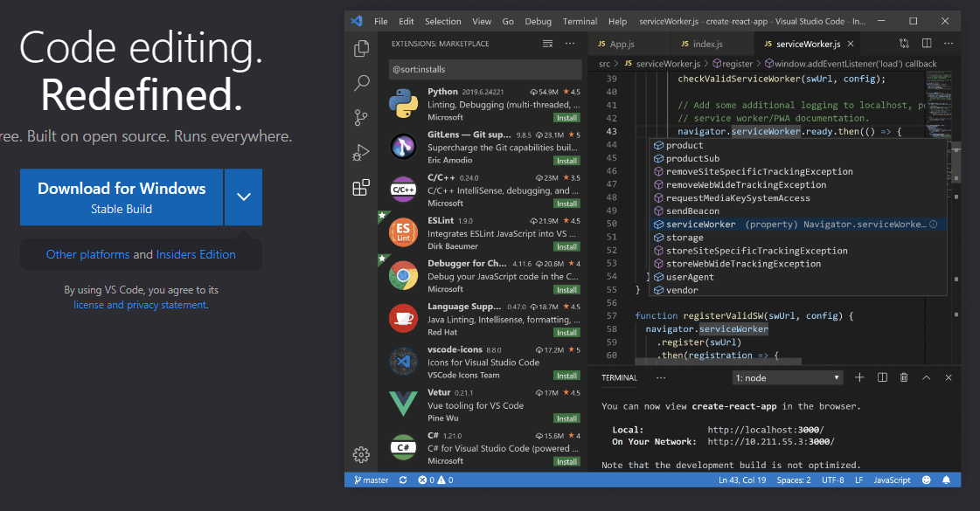Open the Terminal menu in menu bar
This screenshot has height=511, width=980.
pyautogui.click(x=580, y=21)
